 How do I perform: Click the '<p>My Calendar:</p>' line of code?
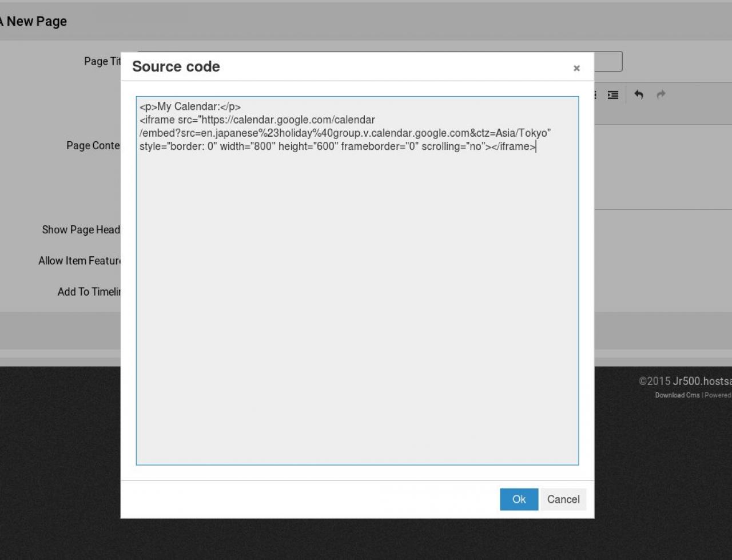coord(190,107)
